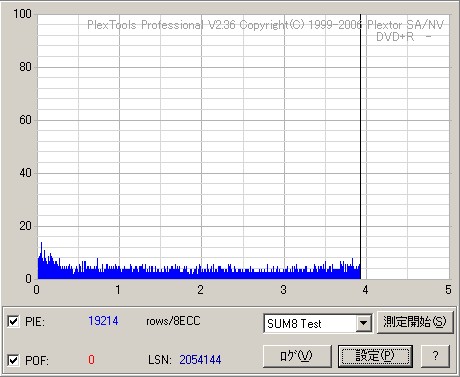This screenshot has height=377, width=460.
Task: Click the PIE label text
Action: click(35, 322)
